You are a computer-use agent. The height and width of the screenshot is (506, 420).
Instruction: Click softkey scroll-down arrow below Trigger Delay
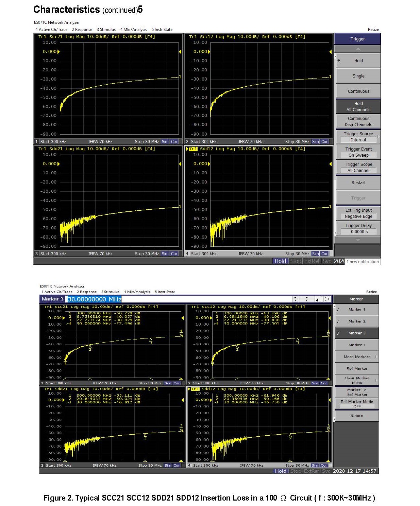click(x=357, y=240)
